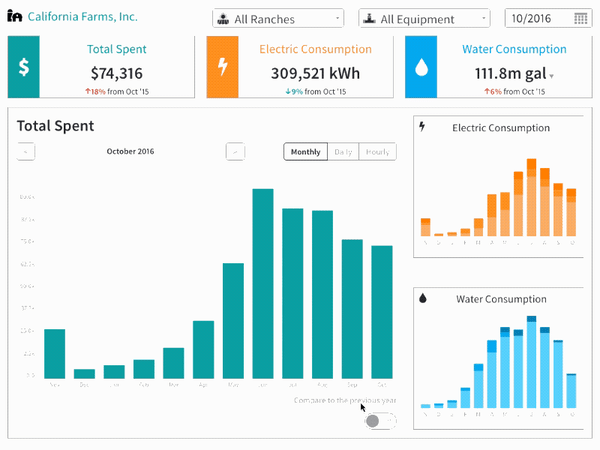600x450 pixels.
Task: Select the Monthly view tab
Action: coord(305,152)
